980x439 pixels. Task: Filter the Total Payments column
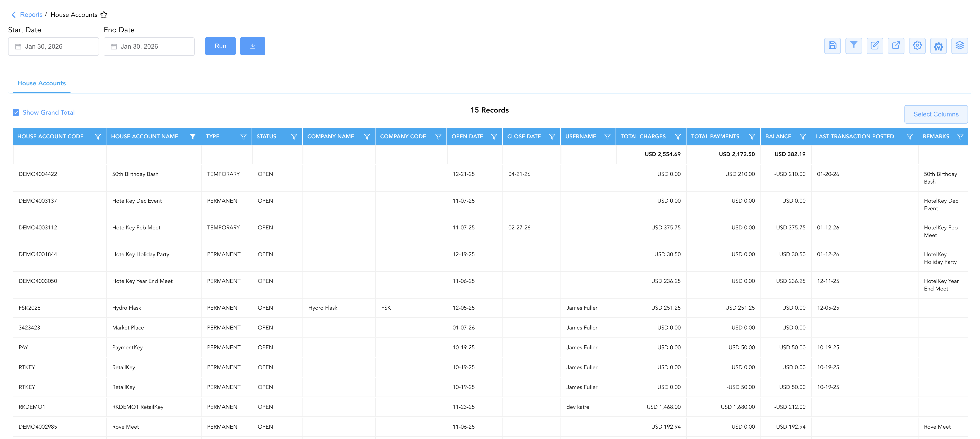pos(752,137)
